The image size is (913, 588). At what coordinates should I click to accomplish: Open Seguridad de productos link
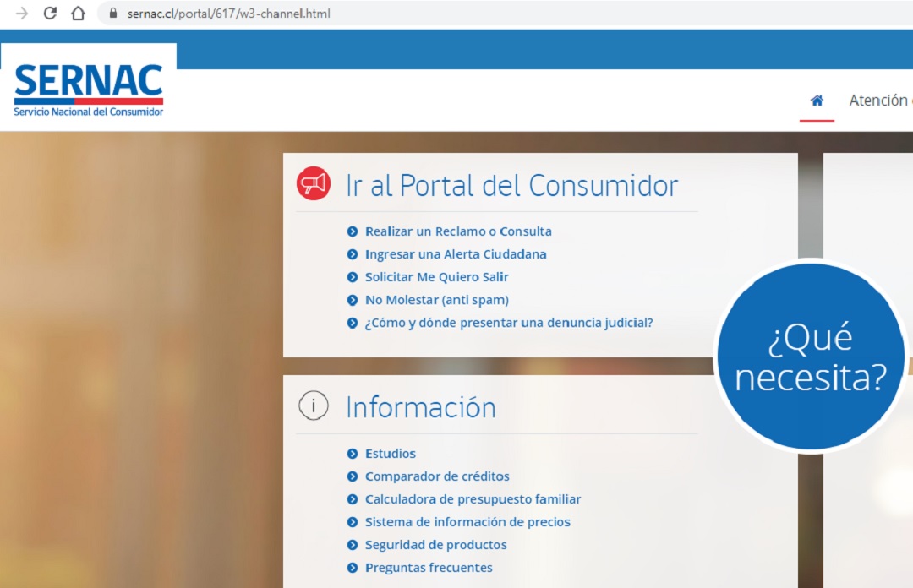[436, 545]
